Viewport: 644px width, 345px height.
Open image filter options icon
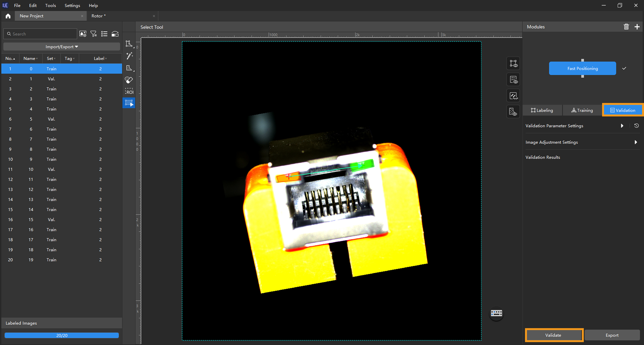[x=93, y=34]
